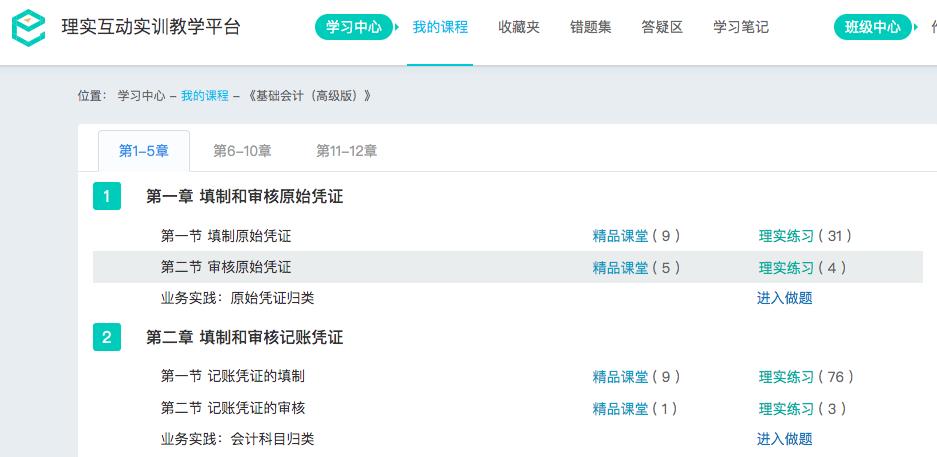
Task: Open 学习笔记 menu item
Action: tap(741, 27)
